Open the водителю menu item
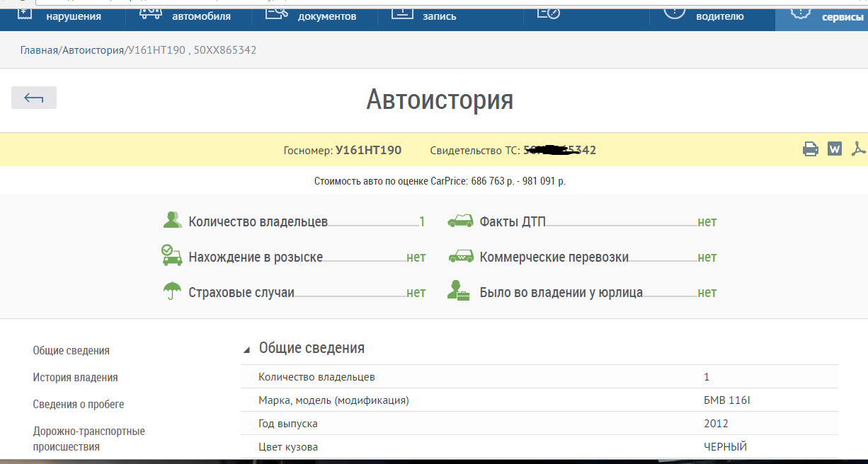Image resolution: width=868 pixels, height=464 pixels. [720, 16]
